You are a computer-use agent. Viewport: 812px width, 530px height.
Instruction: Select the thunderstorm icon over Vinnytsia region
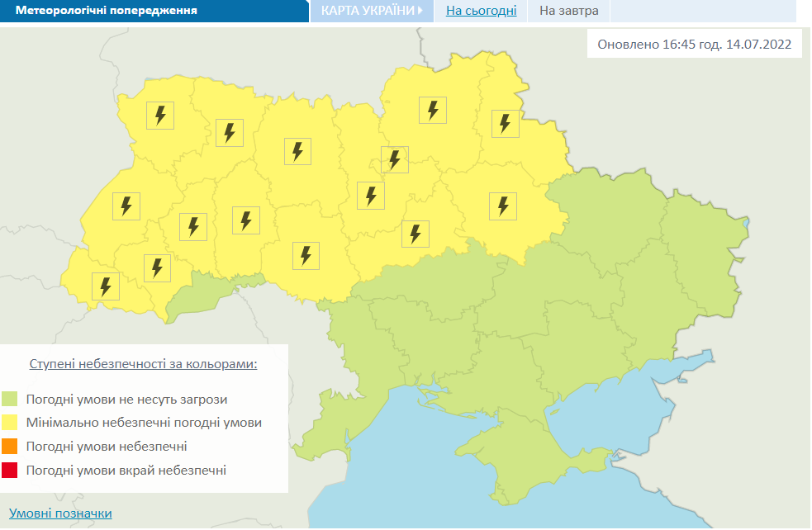point(305,255)
